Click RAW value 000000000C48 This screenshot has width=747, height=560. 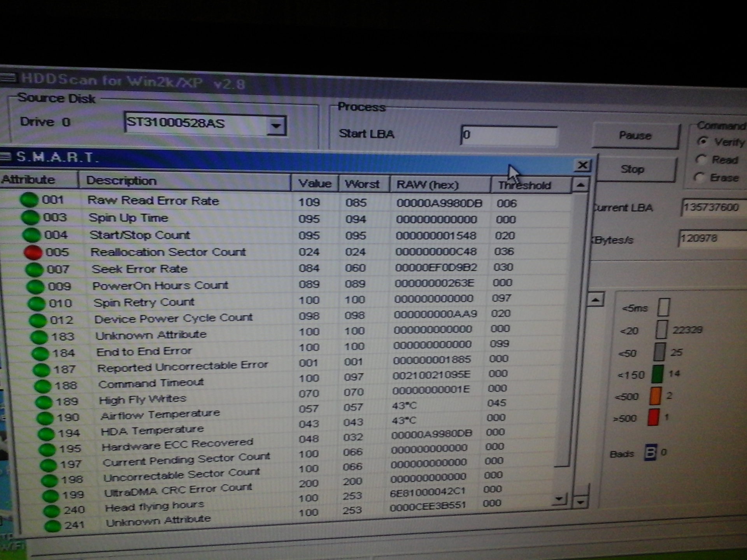click(436, 252)
